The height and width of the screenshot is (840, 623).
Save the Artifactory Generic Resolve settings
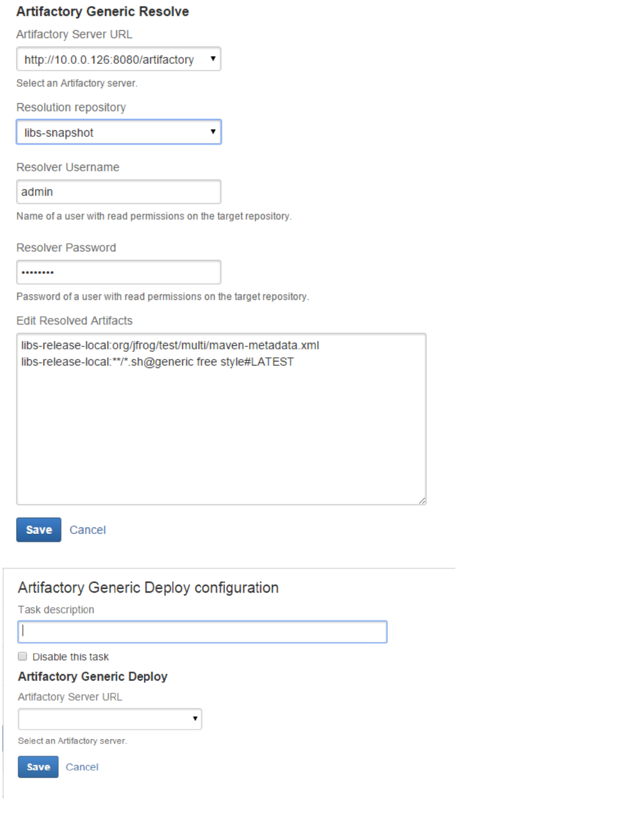39,530
